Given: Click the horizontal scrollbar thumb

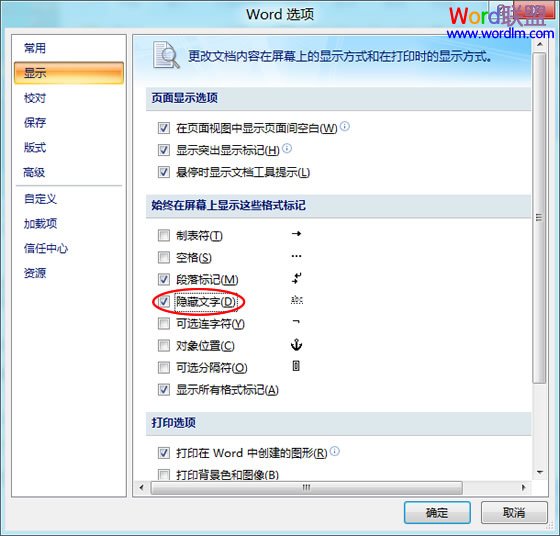Looking at the screenshot, I should pyautogui.click(x=306, y=487).
